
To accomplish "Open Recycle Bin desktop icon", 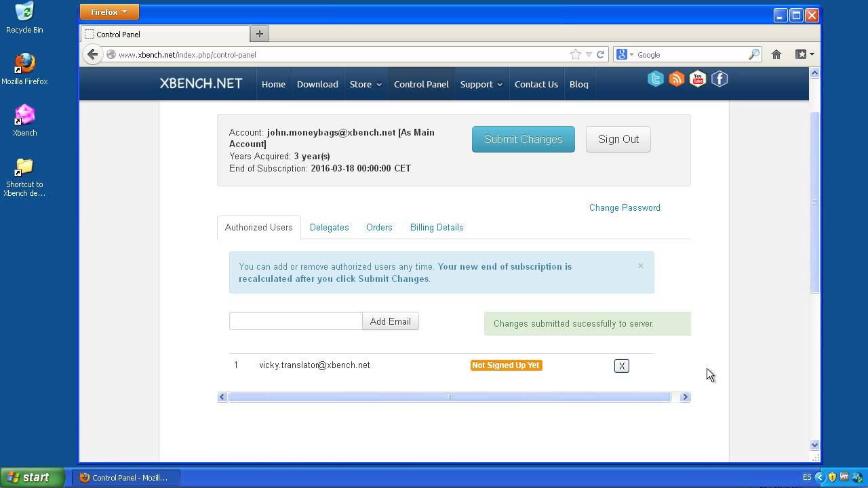I will tap(24, 18).
